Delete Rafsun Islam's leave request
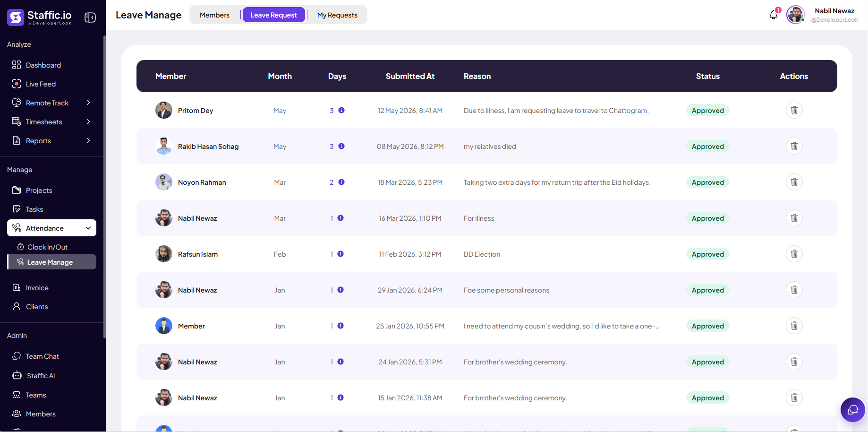Image resolution: width=868 pixels, height=432 pixels. 794,254
